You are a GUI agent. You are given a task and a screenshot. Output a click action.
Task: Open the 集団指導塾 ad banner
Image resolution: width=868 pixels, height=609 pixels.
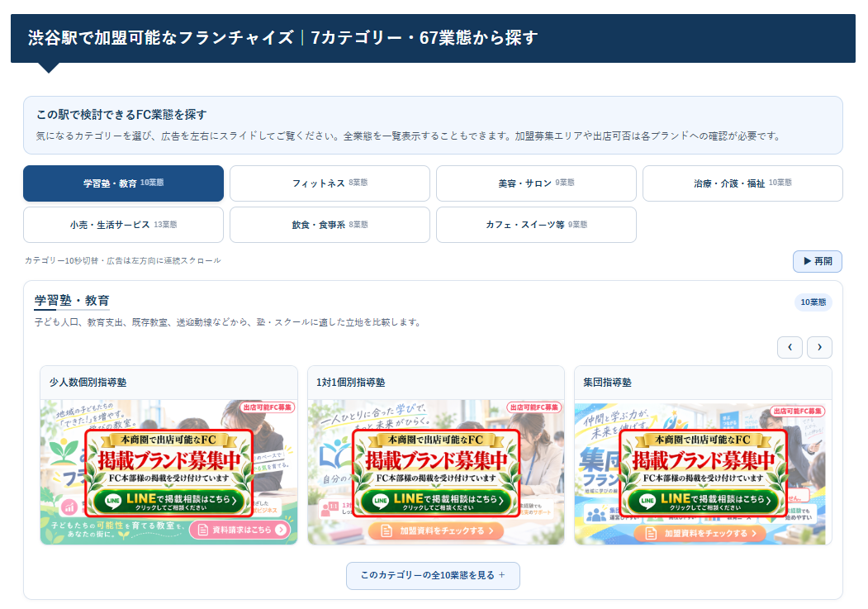pyautogui.click(x=703, y=473)
